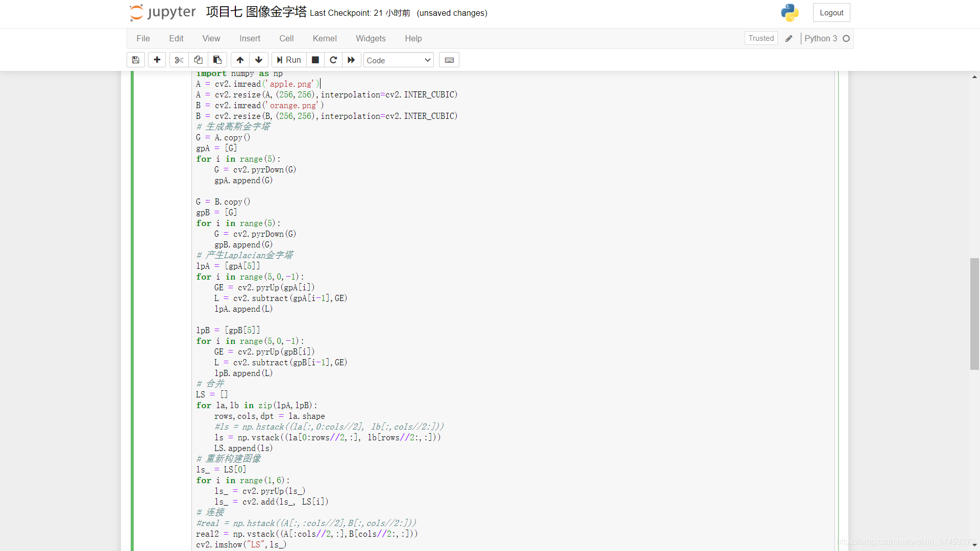The width and height of the screenshot is (980, 551).
Task: Click the edit pencil mode indicator
Action: (789, 38)
